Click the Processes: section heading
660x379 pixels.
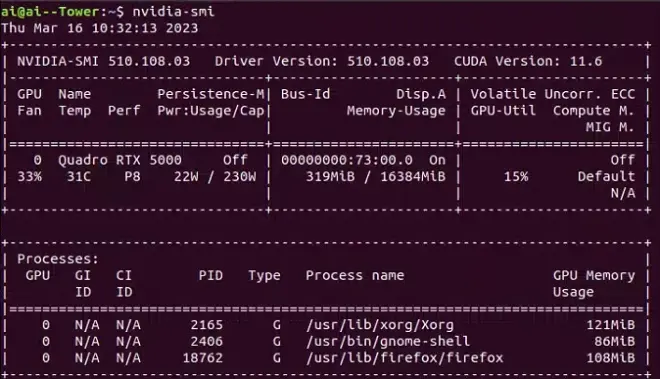58,259
